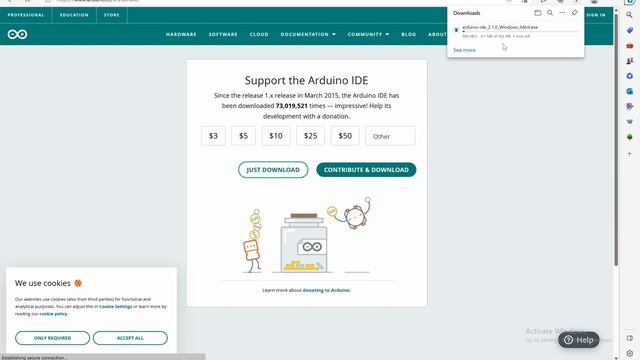The width and height of the screenshot is (640, 360).
Task: Add an app with sidebar plus icon
Action: point(629,153)
